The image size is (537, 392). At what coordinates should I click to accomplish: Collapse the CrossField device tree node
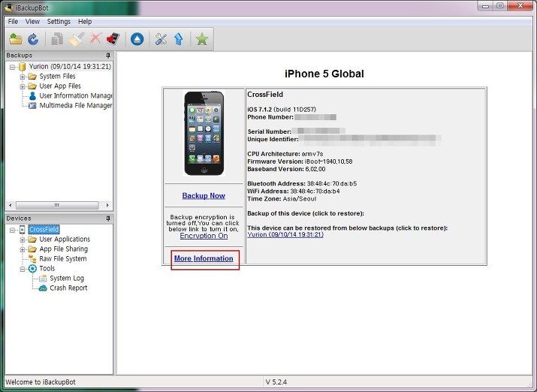(12, 230)
